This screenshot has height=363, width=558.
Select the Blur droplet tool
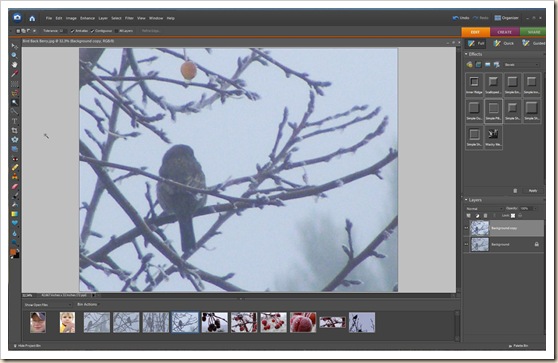[15, 233]
